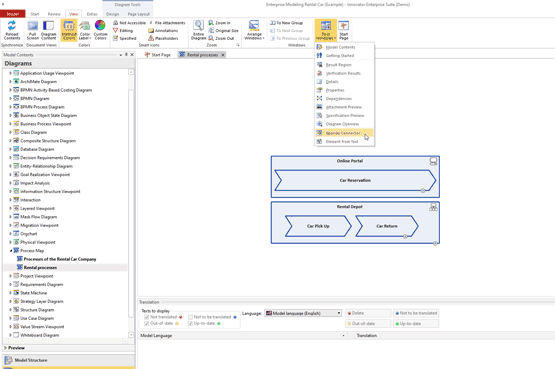Image resolution: width=555 pixels, height=369 pixels.
Task: Choose Verification Results menu entry
Action: click(x=344, y=73)
